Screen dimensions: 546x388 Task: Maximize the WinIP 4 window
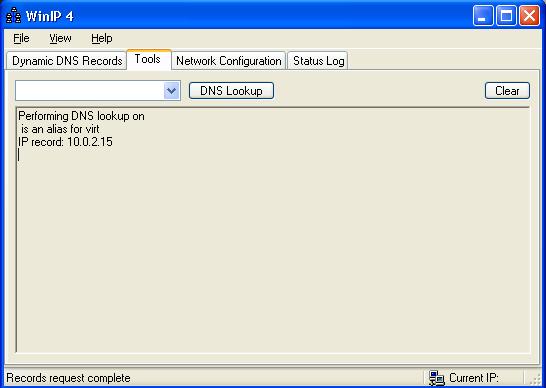(x=506, y=16)
